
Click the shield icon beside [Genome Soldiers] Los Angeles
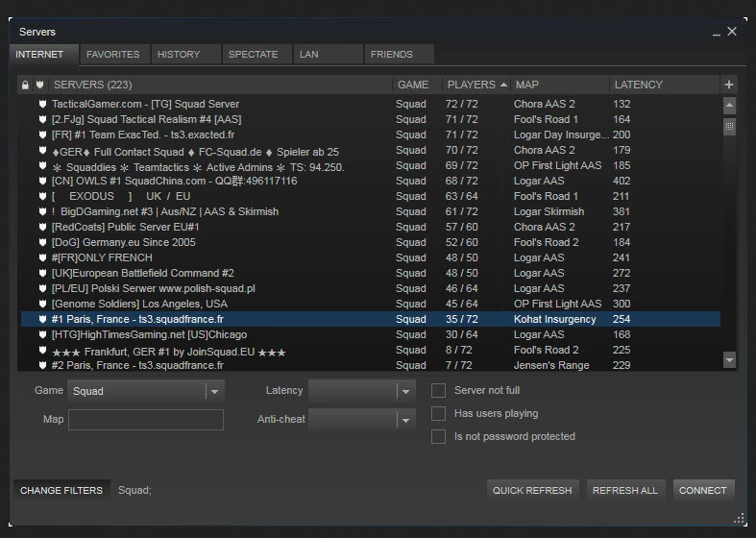tap(42, 305)
